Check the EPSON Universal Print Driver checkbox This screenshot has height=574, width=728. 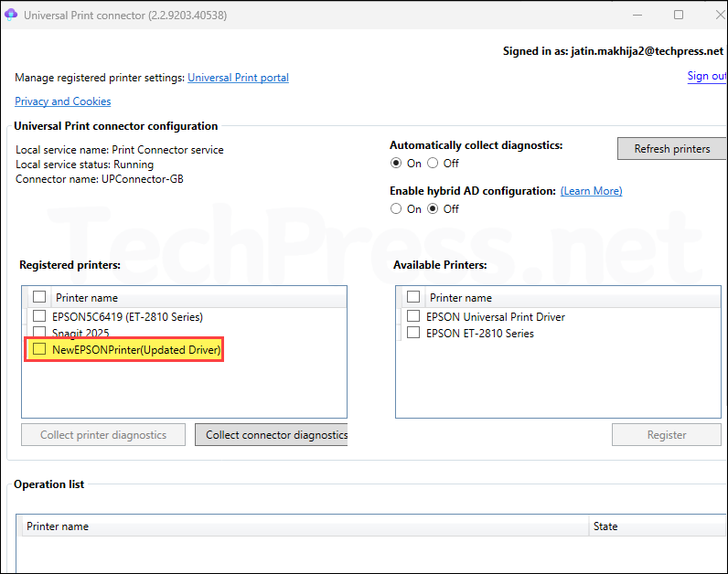413,316
